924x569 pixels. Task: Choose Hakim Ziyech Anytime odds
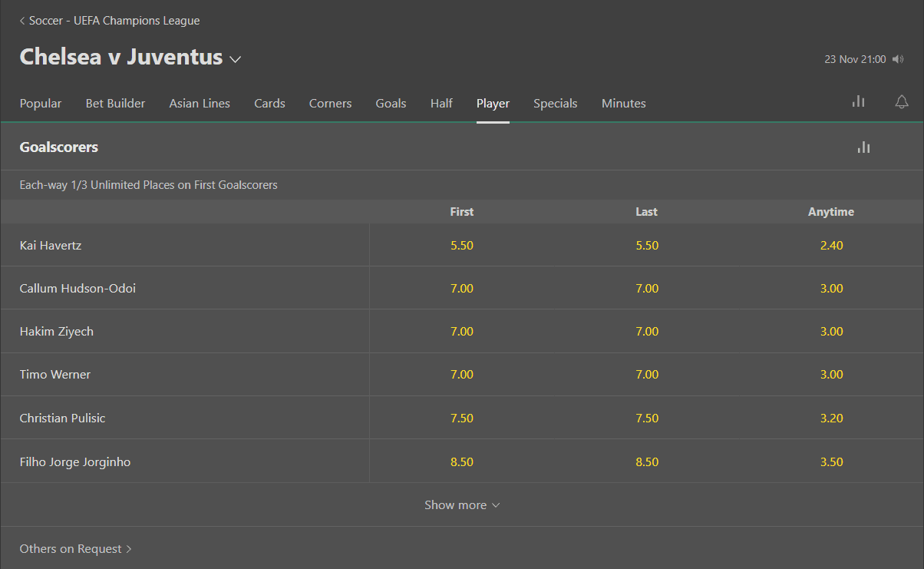[x=831, y=332]
